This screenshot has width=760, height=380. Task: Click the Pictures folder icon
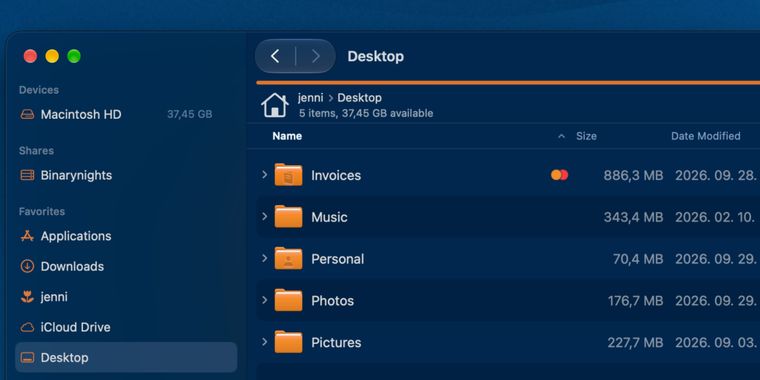coord(288,342)
